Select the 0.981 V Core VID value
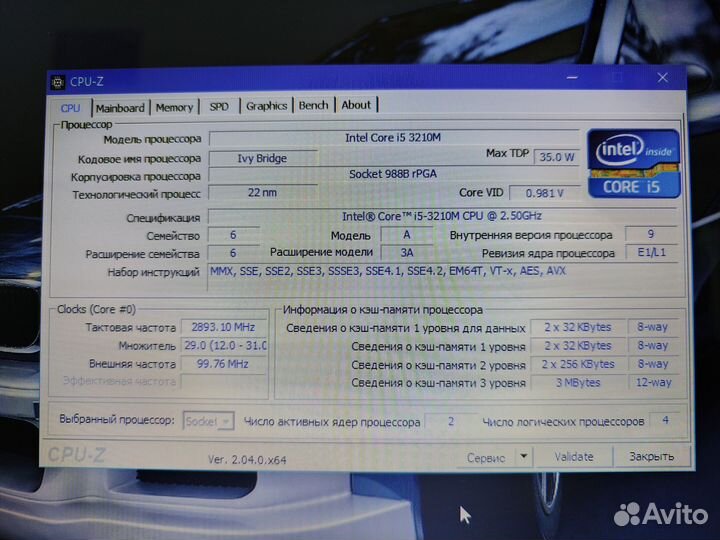 click(x=545, y=193)
